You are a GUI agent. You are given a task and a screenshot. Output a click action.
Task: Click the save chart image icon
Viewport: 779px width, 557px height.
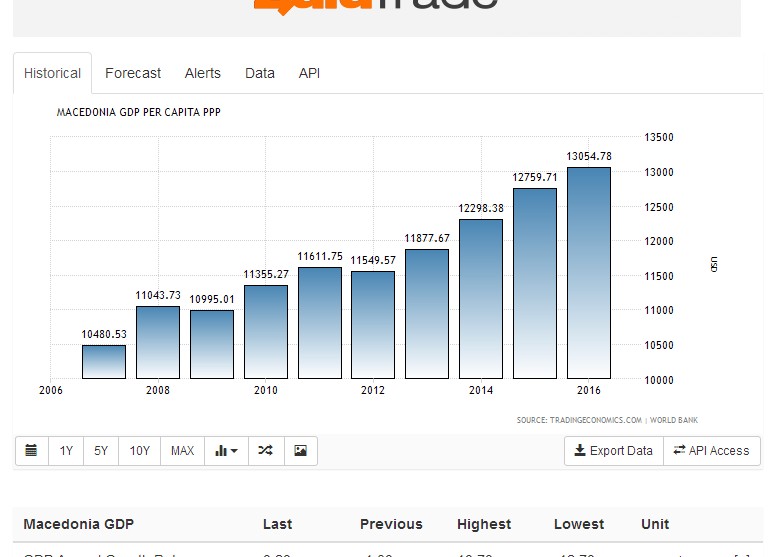[301, 451]
